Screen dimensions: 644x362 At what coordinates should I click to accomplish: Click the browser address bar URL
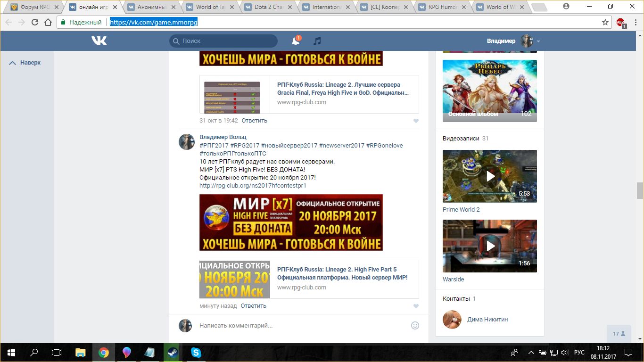pos(154,22)
